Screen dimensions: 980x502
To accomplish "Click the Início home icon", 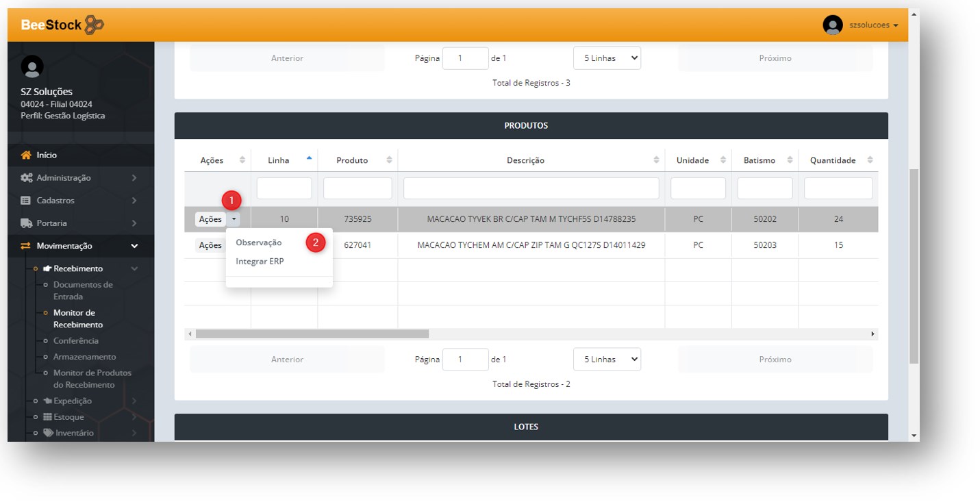I will 26,155.
